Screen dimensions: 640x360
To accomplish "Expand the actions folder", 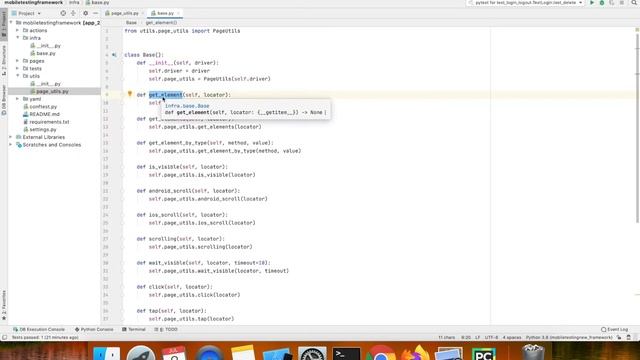I will tap(18, 30).
